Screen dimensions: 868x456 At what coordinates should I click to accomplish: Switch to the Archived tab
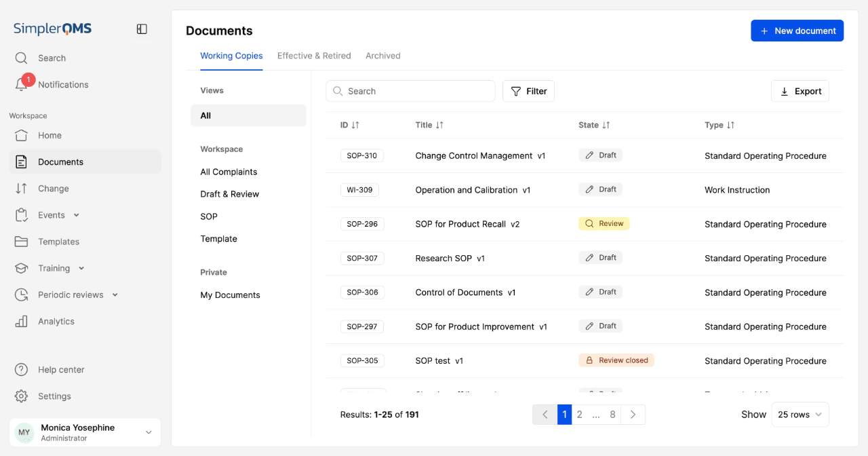tap(383, 56)
